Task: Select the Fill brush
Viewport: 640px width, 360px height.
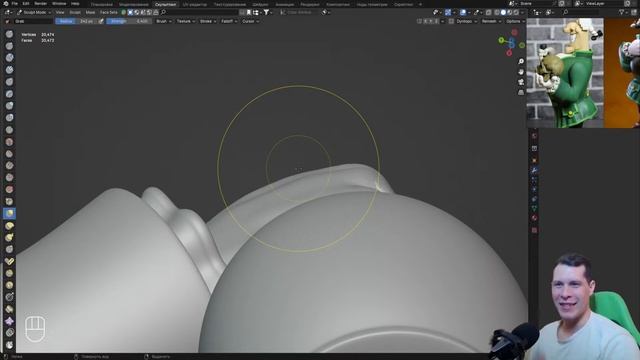Action: pos(9,165)
